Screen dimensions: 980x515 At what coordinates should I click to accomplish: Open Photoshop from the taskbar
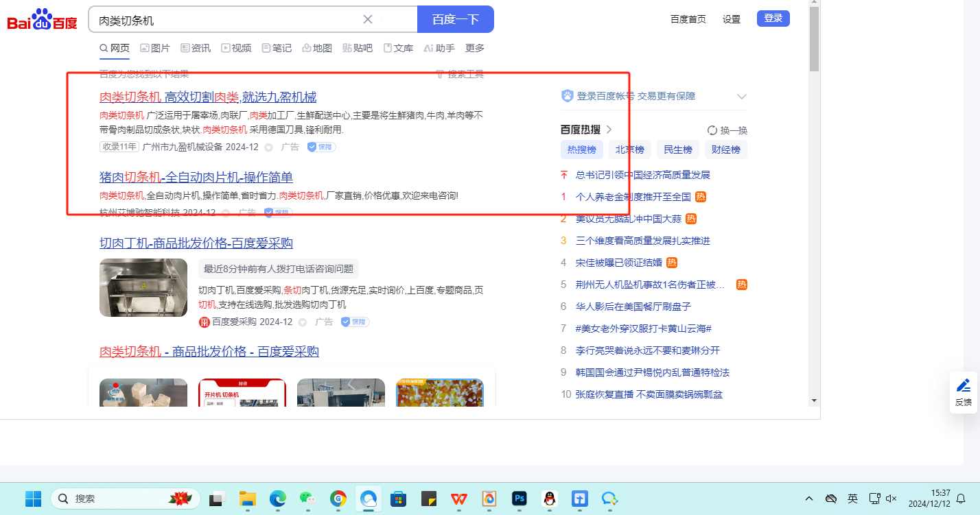(519, 499)
